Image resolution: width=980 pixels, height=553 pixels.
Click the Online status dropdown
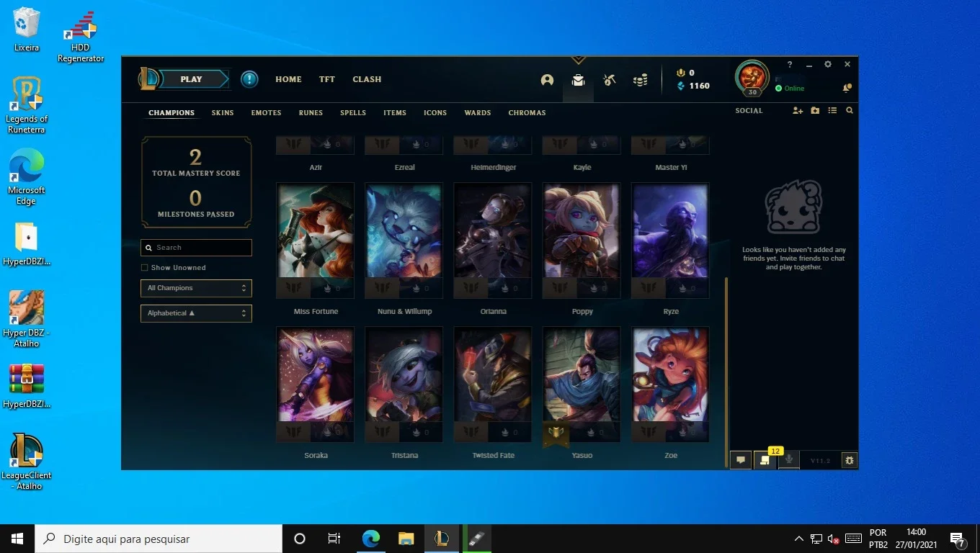tap(790, 89)
